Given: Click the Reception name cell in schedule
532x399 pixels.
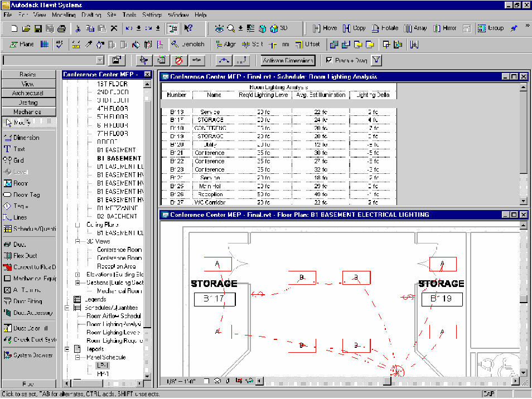Looking at the screenshot, I should pos(210,194).
